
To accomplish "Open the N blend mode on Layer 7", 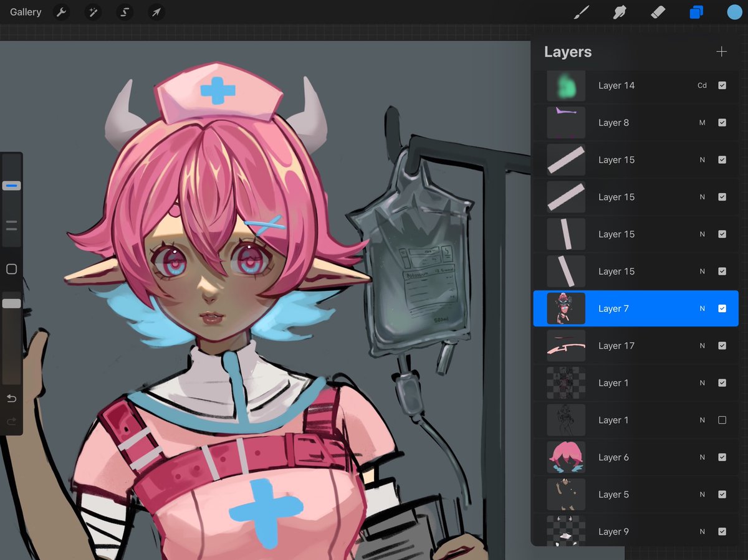I will tap(702, 308).
